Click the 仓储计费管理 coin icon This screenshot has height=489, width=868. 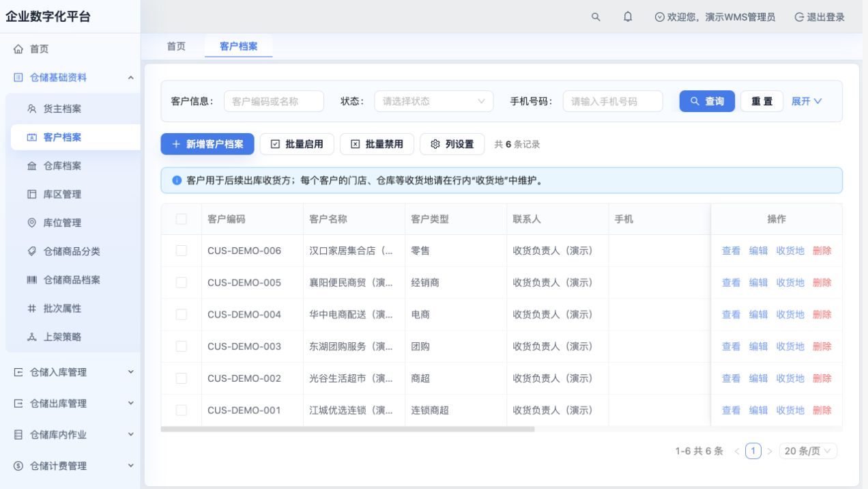tap(18, 466)
